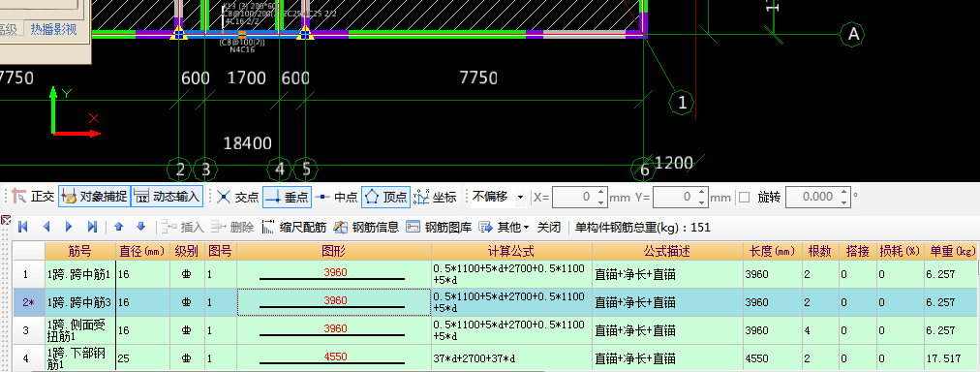The height and width of the screenshot is (372, 980).
Task: Check the 旋转 rotation checkbox
Action: point(745,197)
